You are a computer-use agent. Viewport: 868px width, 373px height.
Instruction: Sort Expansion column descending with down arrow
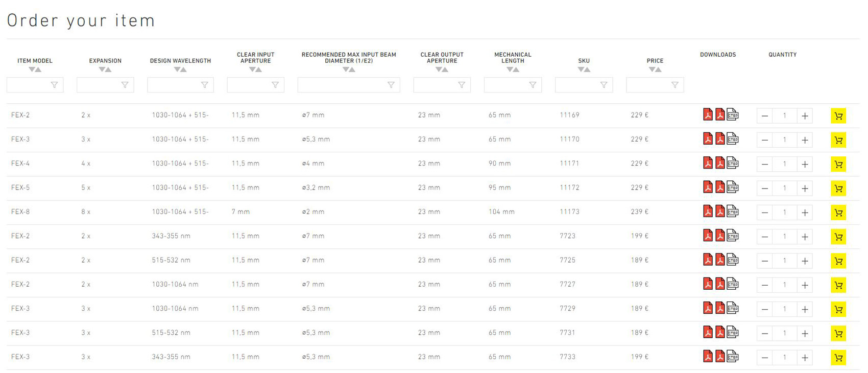102,69
